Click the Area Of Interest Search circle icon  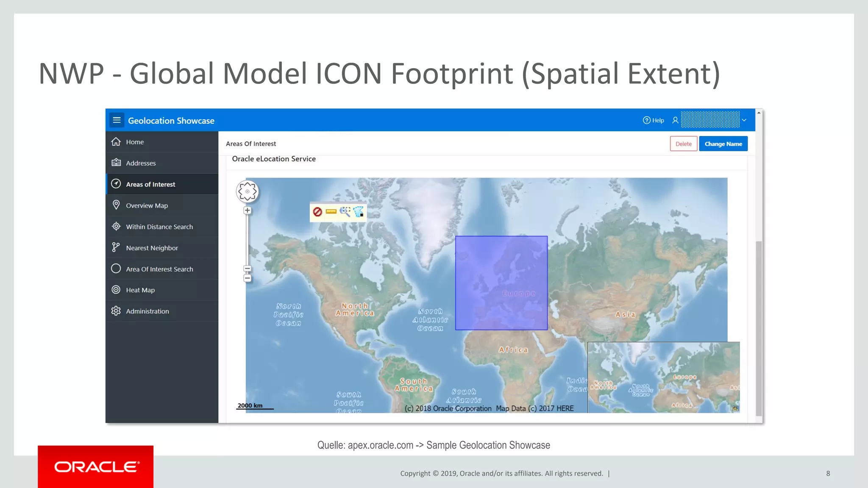116,269
